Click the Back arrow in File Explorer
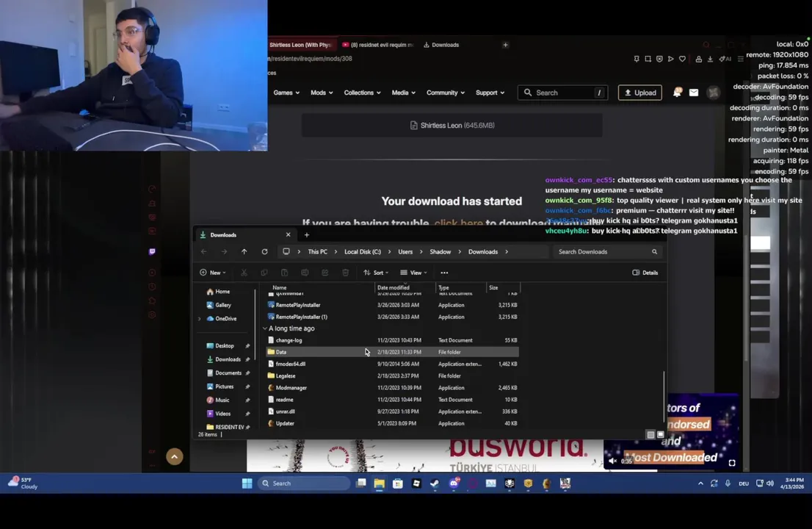The image size is (812, 529). tap(203, 252)
